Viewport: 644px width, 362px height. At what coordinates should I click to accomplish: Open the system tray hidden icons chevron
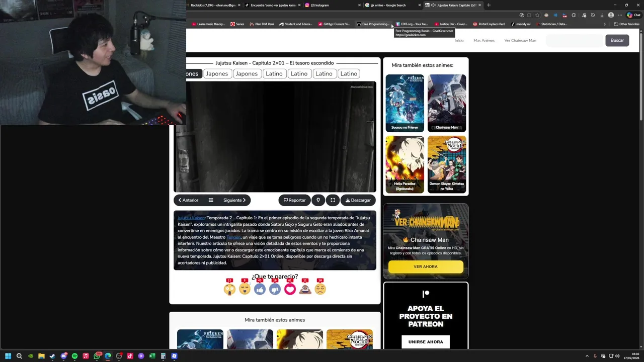[x=587, y=356]
